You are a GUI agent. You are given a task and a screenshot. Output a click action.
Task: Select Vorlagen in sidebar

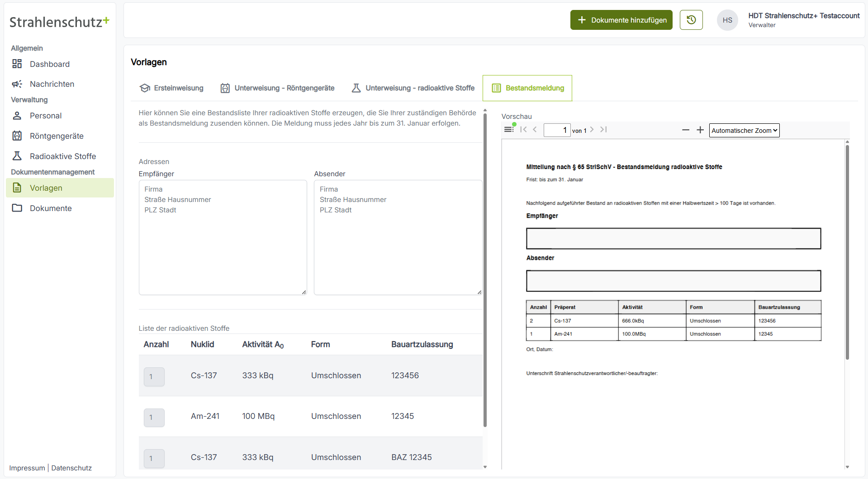(x=60, y=188)
